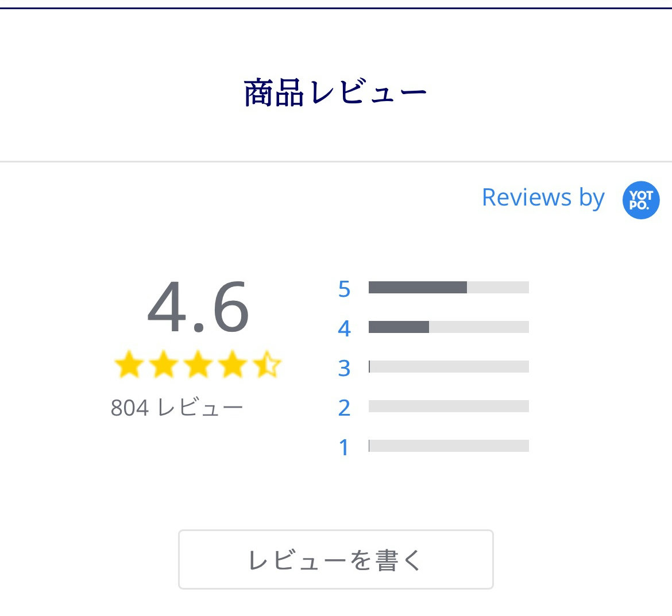
Task: Click the first yellow star icon
Action: coord(129,364)
